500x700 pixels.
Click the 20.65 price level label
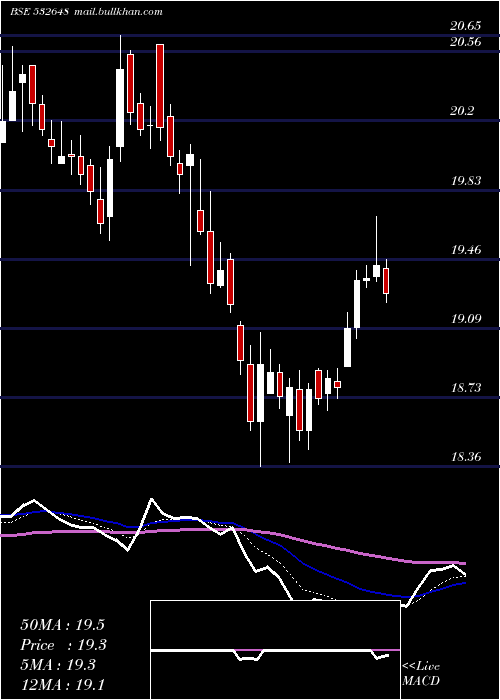point(465,26)
